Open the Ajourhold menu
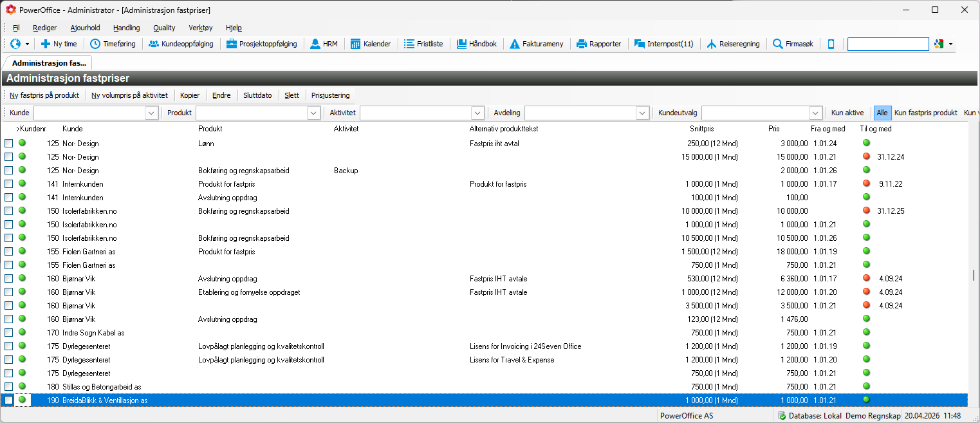Image resolution: width=980 pixels, height=423 pixels. [x=85, y=28]
